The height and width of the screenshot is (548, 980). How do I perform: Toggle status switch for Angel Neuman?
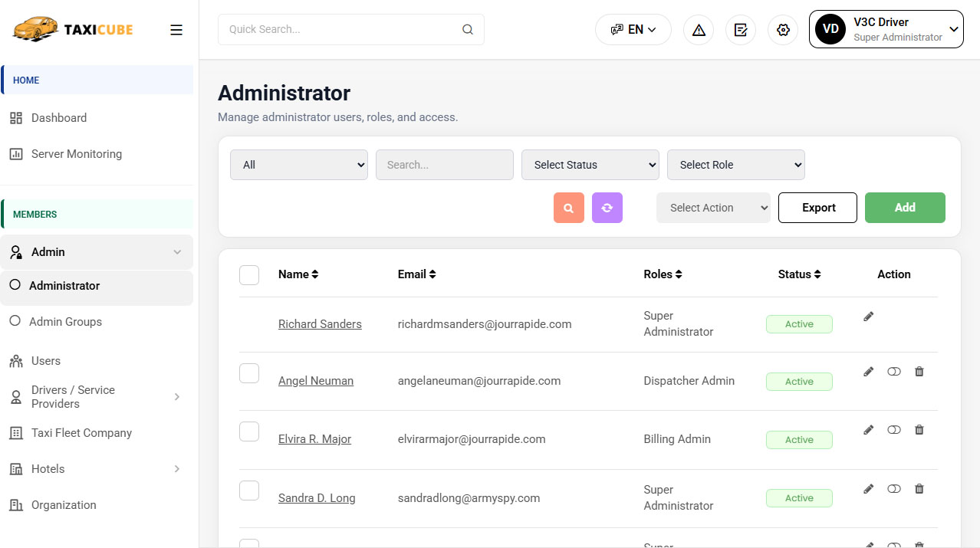[x=894, y=372]
